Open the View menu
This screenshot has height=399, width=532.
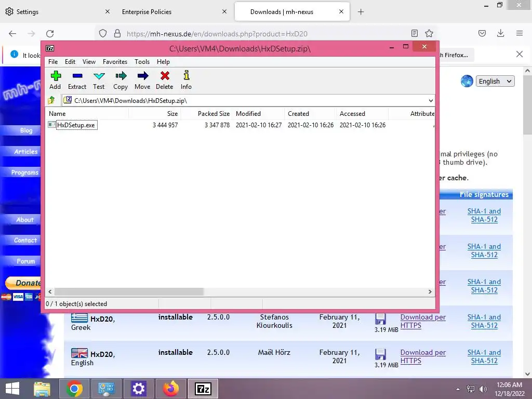[x=89, y=62]
